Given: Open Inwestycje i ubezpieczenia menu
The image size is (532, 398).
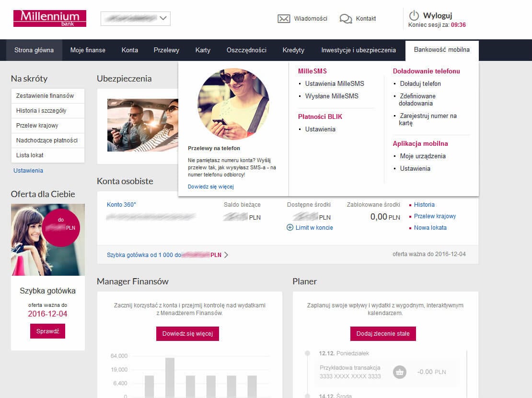Looking at the screenshot, I should click(359, 50).
